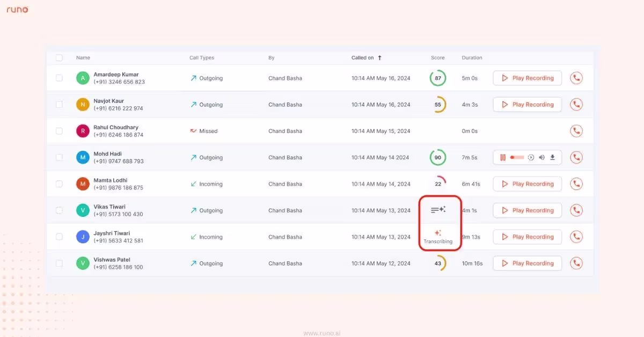Image resolution: width=644 pixels, height=337 pixels.
Task: Click the runo logo at top left
Action: pyautogui.click(x=17, y=9)
